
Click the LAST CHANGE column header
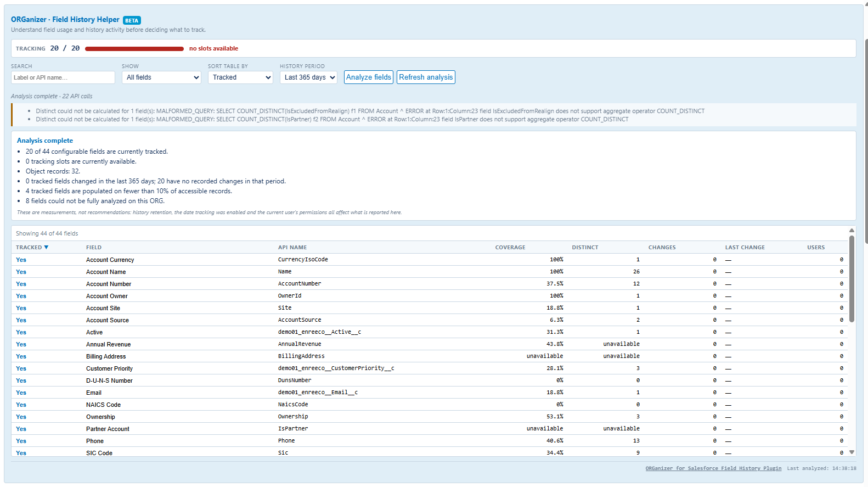745,248
